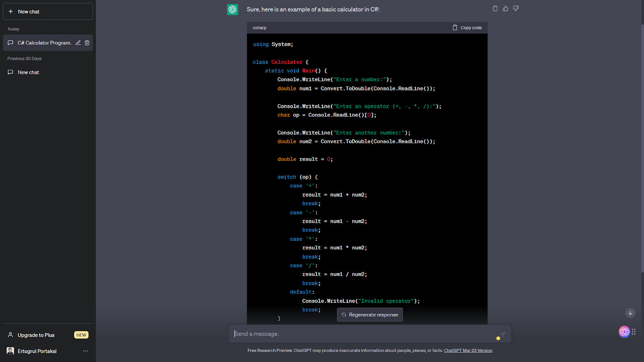Image resolution: width=644 pixels, height=362 pixels.
Task: Click the 'default:' code line
Action: tap(302, 292)
